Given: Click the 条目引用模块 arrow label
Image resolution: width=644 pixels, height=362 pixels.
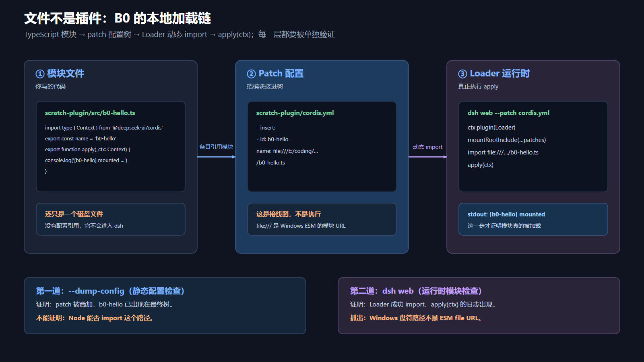Looking at the screenshot, I should coord(216,147).
